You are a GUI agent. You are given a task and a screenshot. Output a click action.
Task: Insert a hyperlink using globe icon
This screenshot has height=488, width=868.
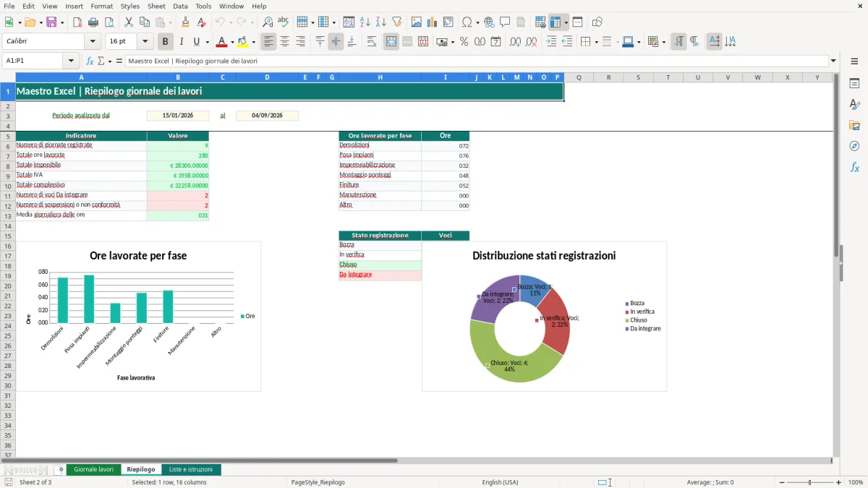[x=489, y=22]
